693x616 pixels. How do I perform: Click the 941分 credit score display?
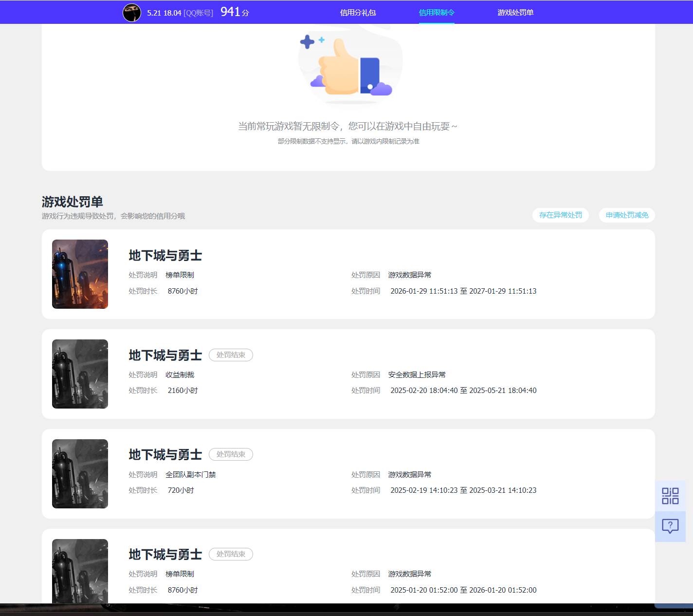click(233, 12)
